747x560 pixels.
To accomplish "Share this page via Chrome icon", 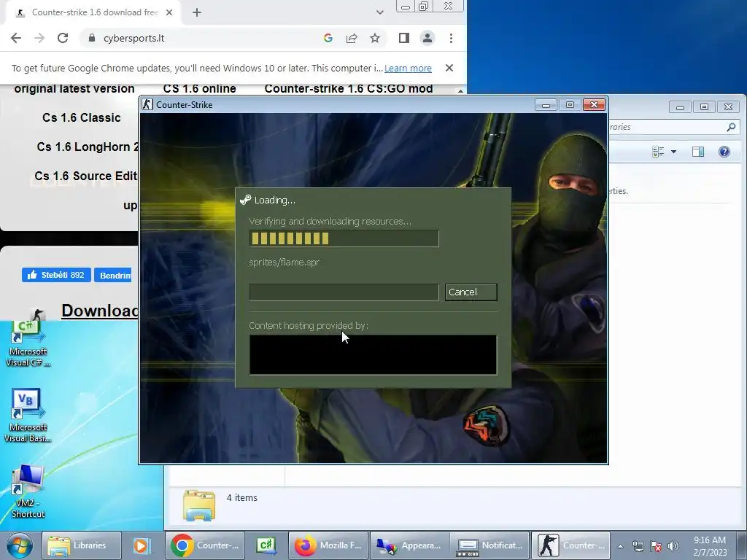I will [x=352, y=38].
